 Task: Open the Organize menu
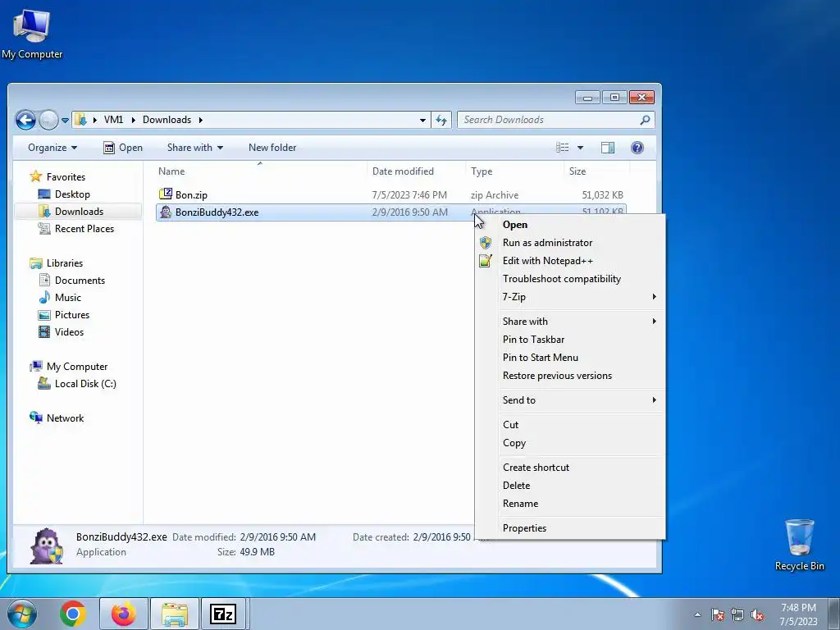(x=52, y=148)
